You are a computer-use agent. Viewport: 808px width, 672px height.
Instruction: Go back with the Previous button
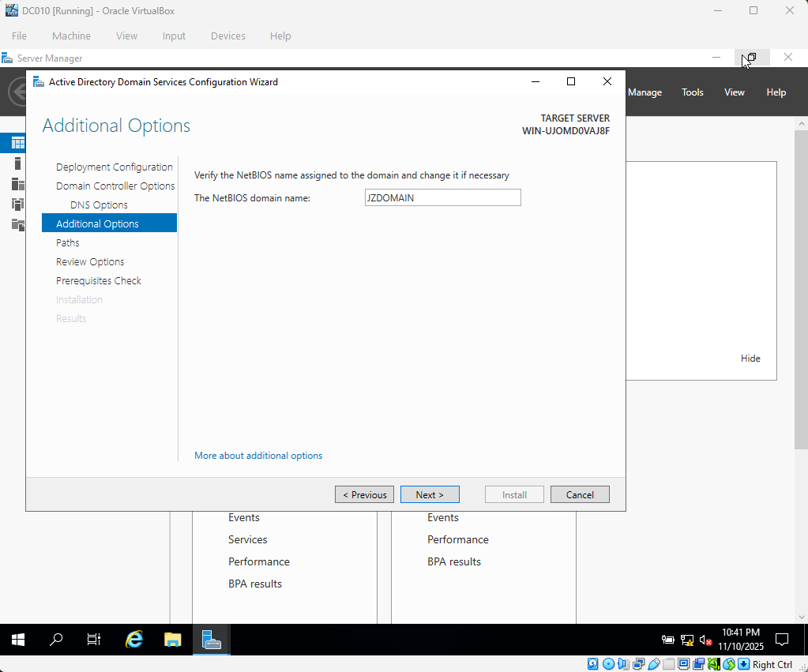[x=364, y=494]
